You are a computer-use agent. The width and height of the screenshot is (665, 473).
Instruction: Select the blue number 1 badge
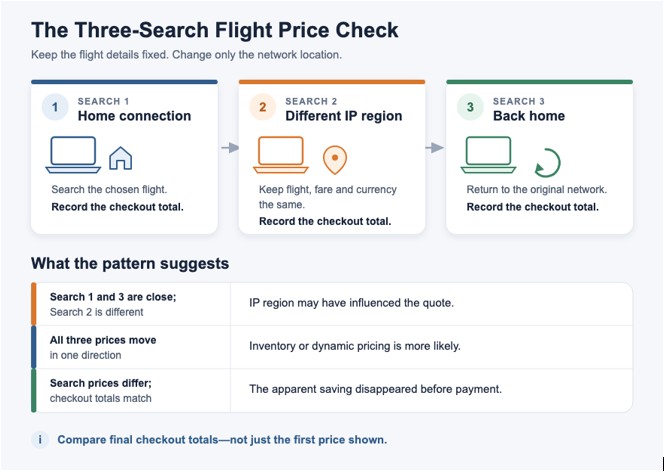pyautogui.click(x=55, y=107)
